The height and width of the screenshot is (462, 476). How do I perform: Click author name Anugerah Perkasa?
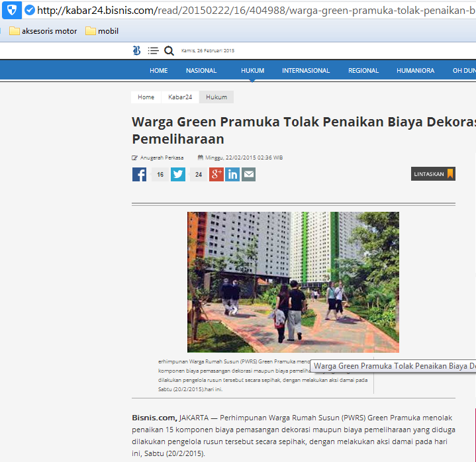[x=162, y=158]
